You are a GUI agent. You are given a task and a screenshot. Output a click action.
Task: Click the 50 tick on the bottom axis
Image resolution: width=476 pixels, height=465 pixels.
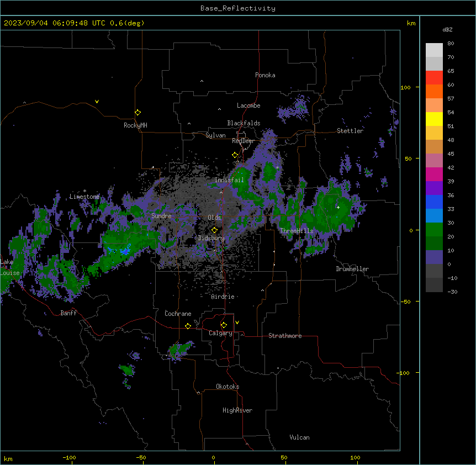(x=284, y=457)
